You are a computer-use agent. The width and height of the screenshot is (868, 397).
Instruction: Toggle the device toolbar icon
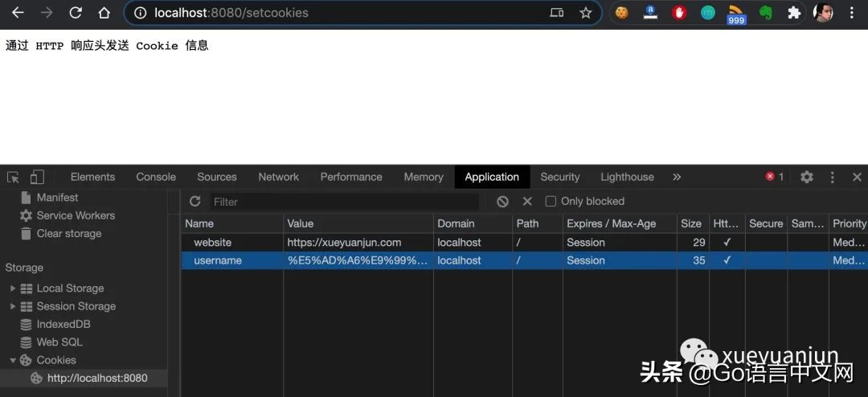37,177
